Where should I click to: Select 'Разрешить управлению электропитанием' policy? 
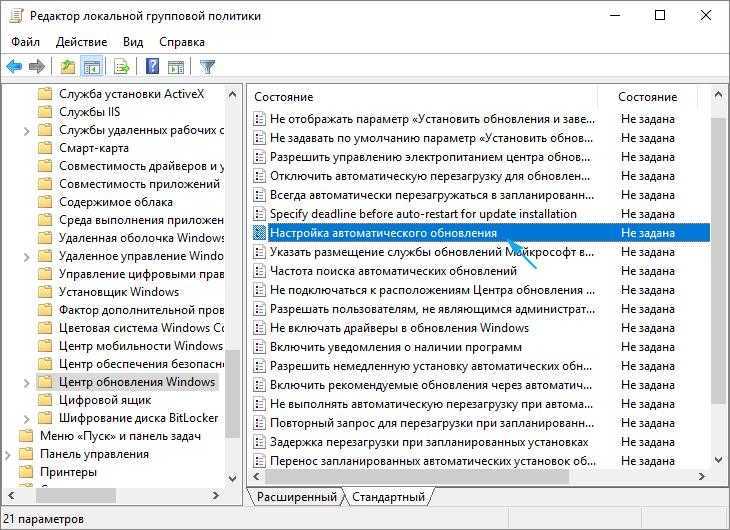pyautogui.click(x=430, y=157)
